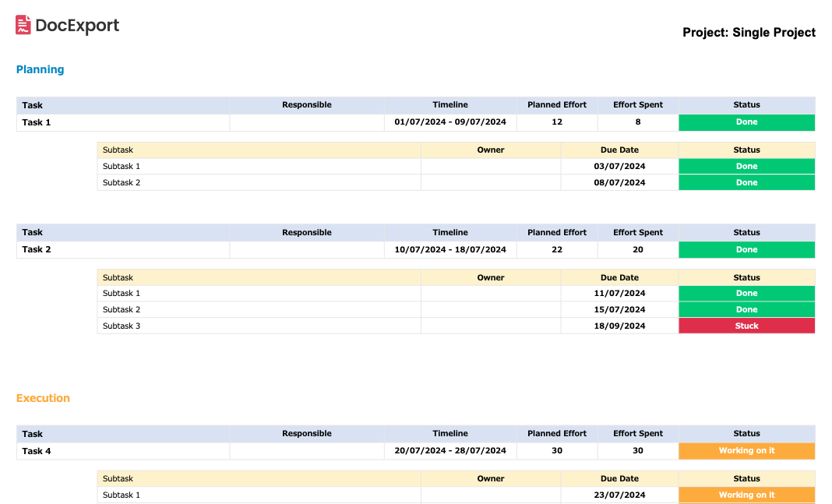832x504 pixels.
Task: Select the 'Task 4' name cell
Action: tap(123, 451)
